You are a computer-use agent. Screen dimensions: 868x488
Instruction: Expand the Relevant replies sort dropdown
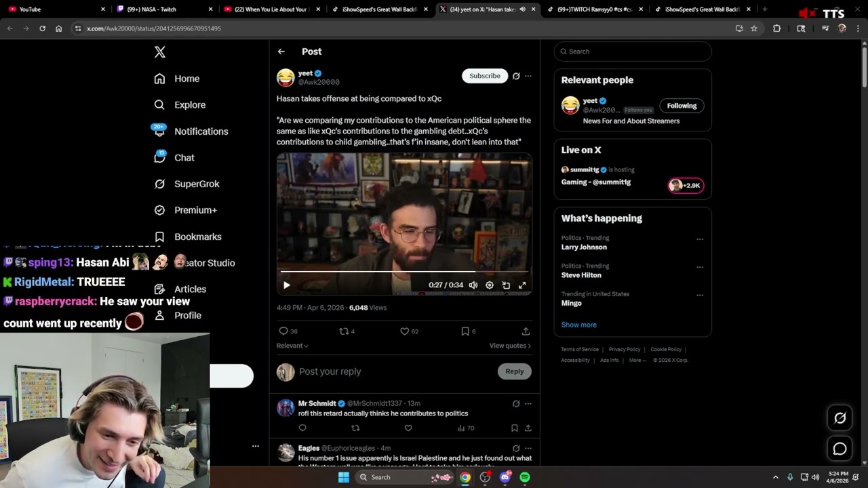(292, 346)
